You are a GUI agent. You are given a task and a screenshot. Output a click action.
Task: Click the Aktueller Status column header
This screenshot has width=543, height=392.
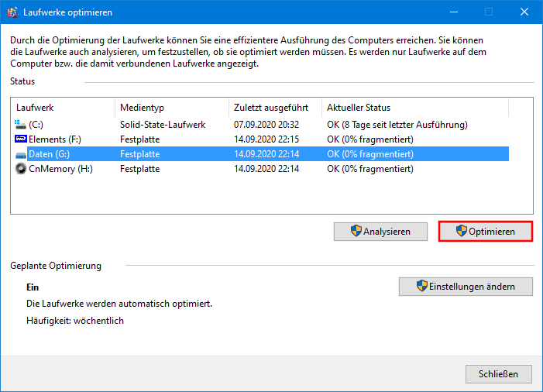(x=414, y=108)
